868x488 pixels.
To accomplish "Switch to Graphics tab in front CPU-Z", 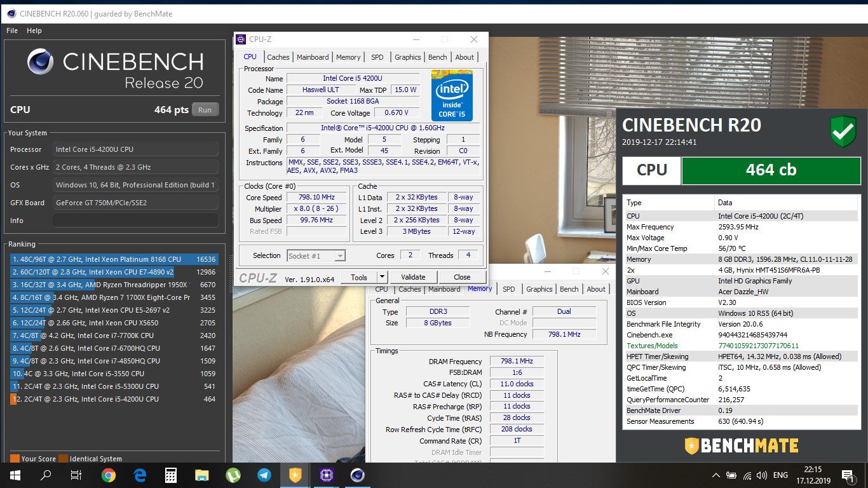I will [407, 57].
